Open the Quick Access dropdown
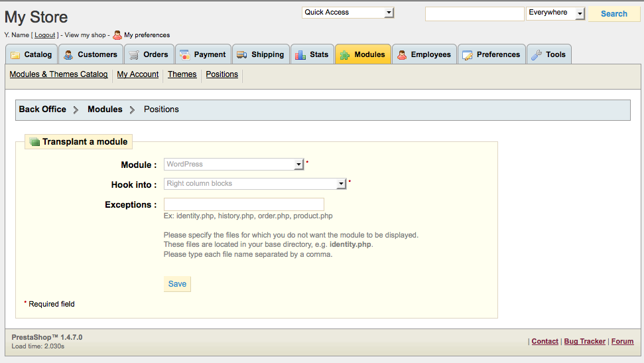 pyautogui.click(x=348, y=13)
